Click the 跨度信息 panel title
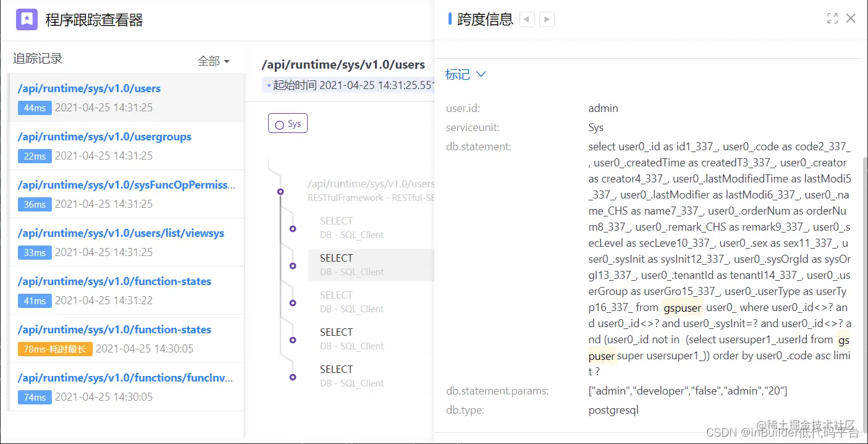The height and width of the screenshot is (444, 868). tap(485, 19)
